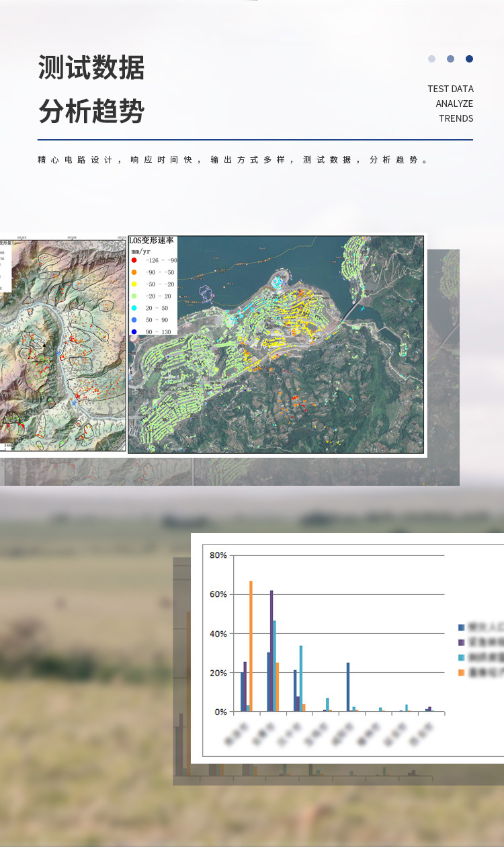Click the heading 测试数据
The width and height of the screenshot is (504, 847).
point(91,68)
